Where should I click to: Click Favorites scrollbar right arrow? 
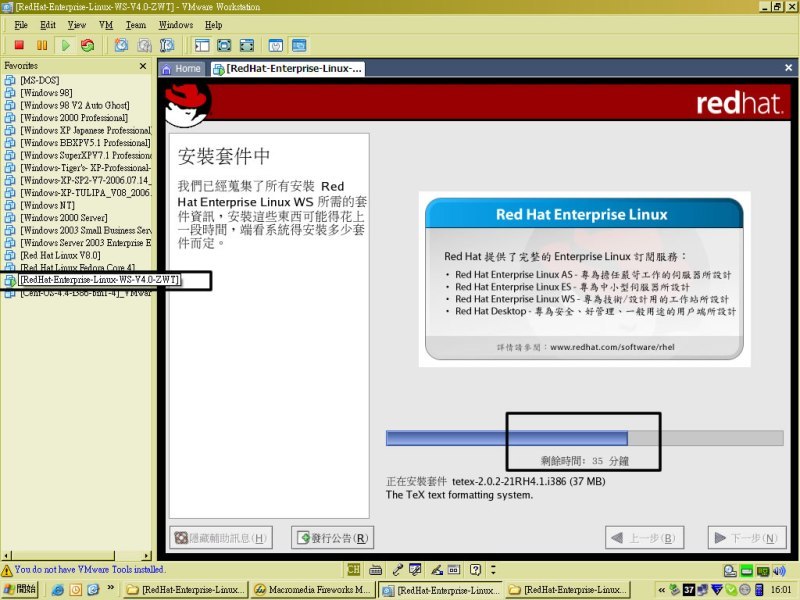point(147,555)
